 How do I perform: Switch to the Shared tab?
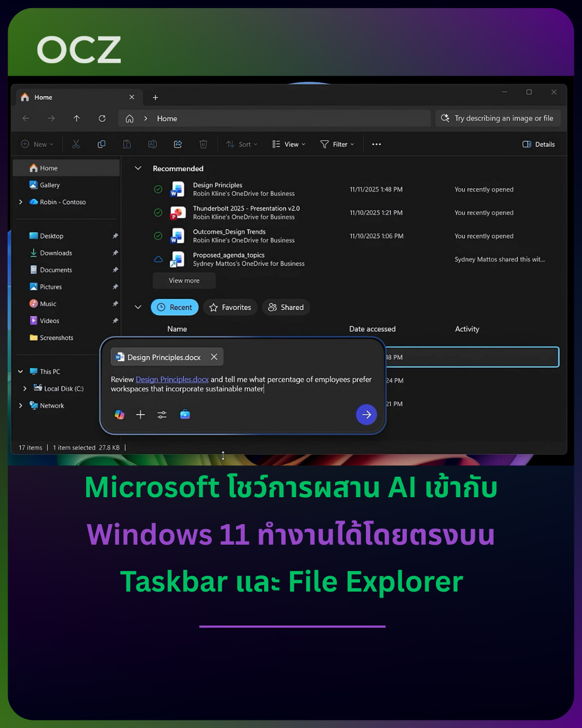pyautogui.click(x=286, y=307)
